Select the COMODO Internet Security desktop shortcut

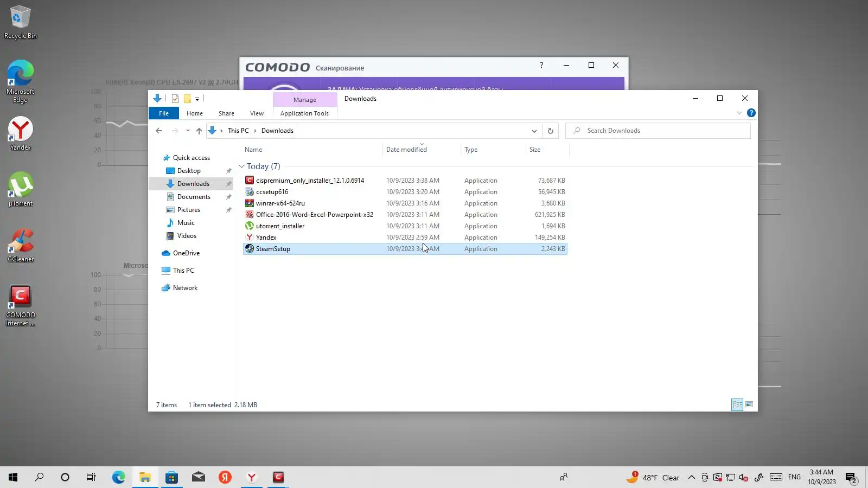click(21, 305)
